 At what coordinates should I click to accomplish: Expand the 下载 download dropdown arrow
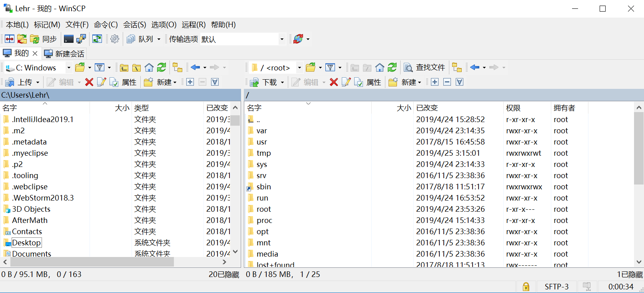coord(283,82)
